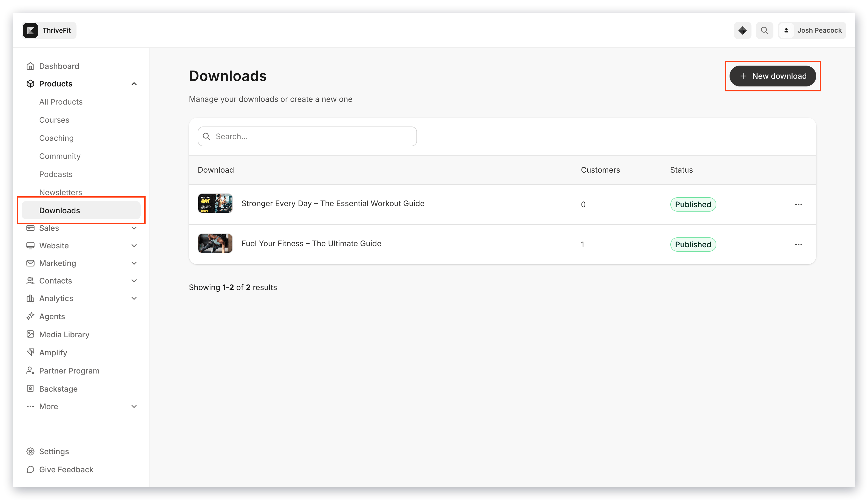Click the Status column header

(681, 170)
